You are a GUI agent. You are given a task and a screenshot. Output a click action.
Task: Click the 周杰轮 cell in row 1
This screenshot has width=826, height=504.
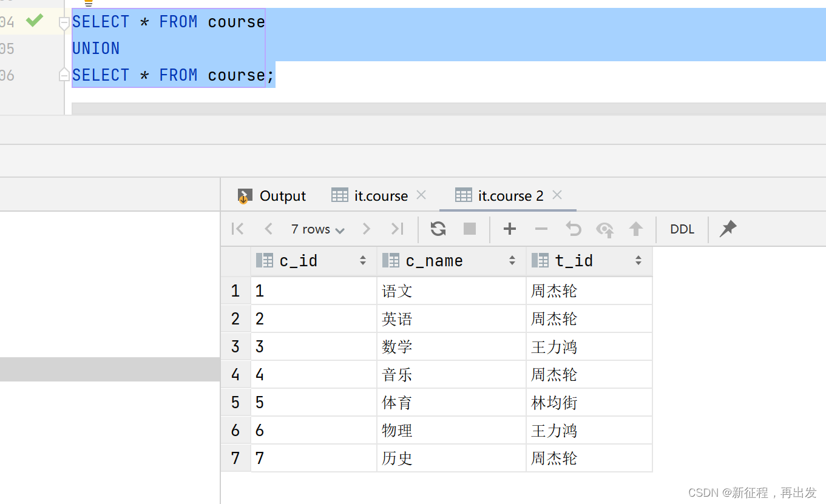589,291
